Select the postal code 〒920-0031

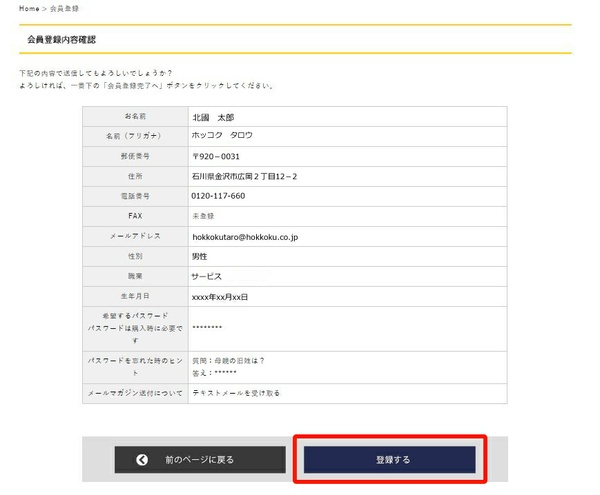[216, 156]
